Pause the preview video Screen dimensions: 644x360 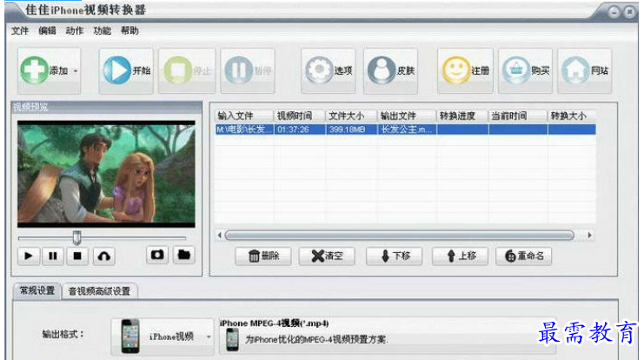[x=52, y=256]
